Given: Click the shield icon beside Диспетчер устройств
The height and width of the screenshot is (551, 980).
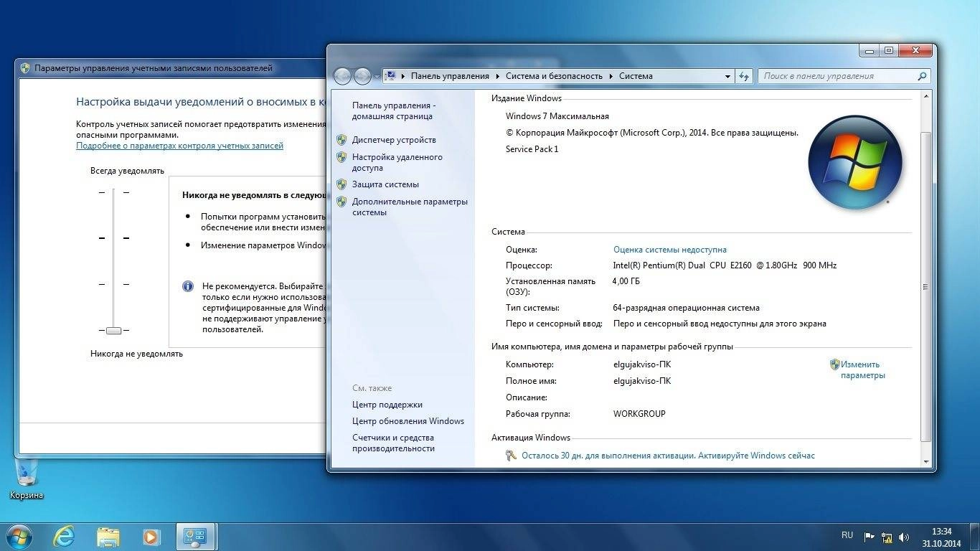Looking at the screenshot, I should coord(341,140).
